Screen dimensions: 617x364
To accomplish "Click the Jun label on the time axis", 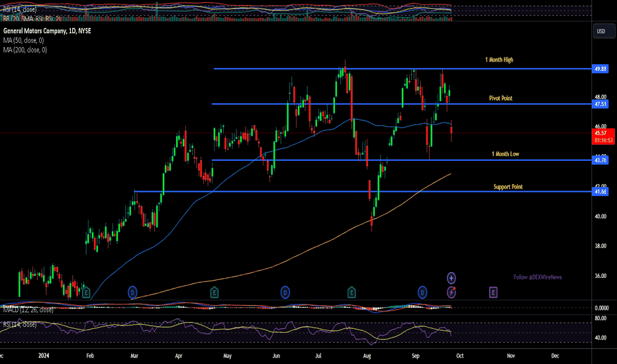I will click(x=276, y=356).
